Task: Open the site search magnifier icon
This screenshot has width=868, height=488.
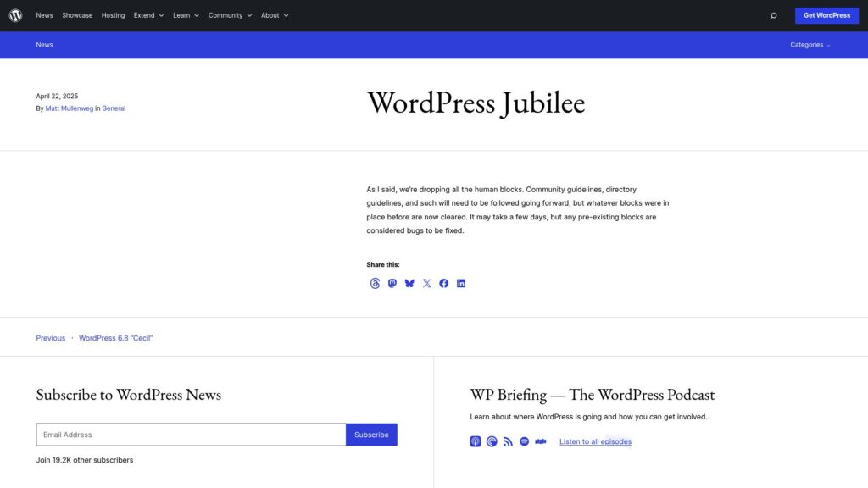Action: pyautogui.click(x=773, y=15)
